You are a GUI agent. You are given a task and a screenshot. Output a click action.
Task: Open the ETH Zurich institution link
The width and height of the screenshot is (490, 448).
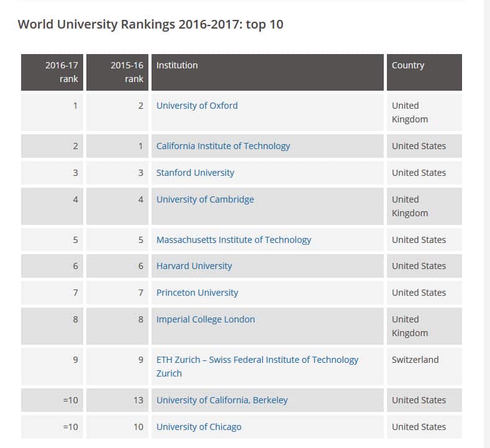[257, 367]
